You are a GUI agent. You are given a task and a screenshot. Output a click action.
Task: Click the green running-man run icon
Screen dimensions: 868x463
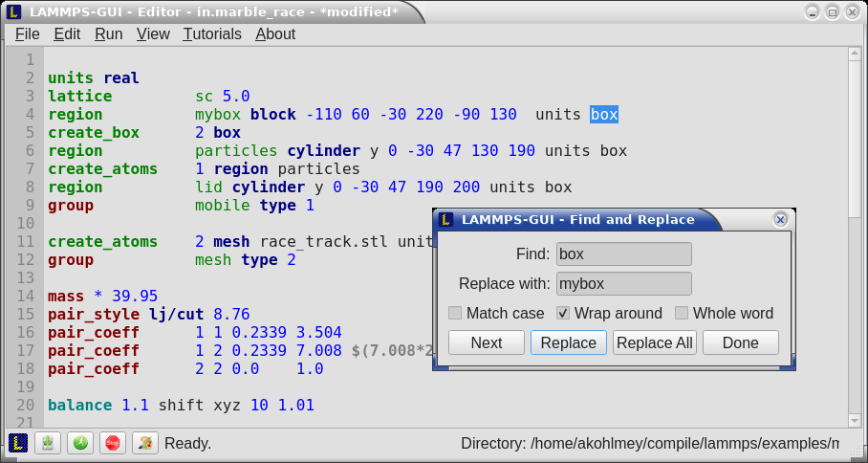[80, 443]
